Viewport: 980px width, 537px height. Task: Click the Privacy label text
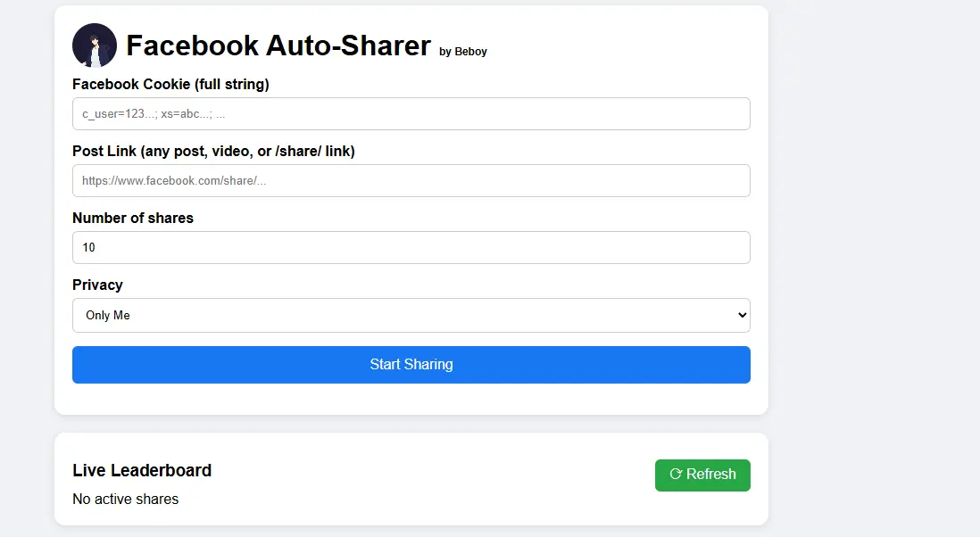[97, 285]
